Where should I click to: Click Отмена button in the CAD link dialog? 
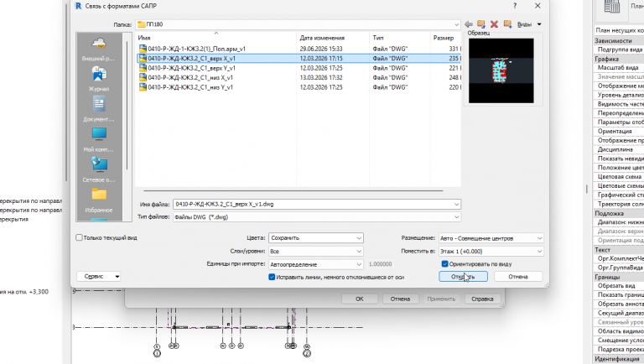[x=518, y=277]
